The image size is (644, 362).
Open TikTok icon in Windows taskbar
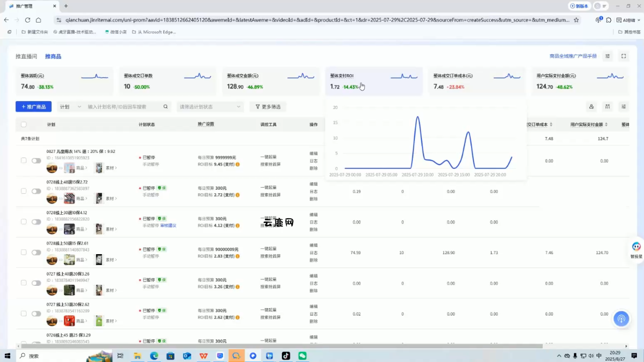point(286,356)
